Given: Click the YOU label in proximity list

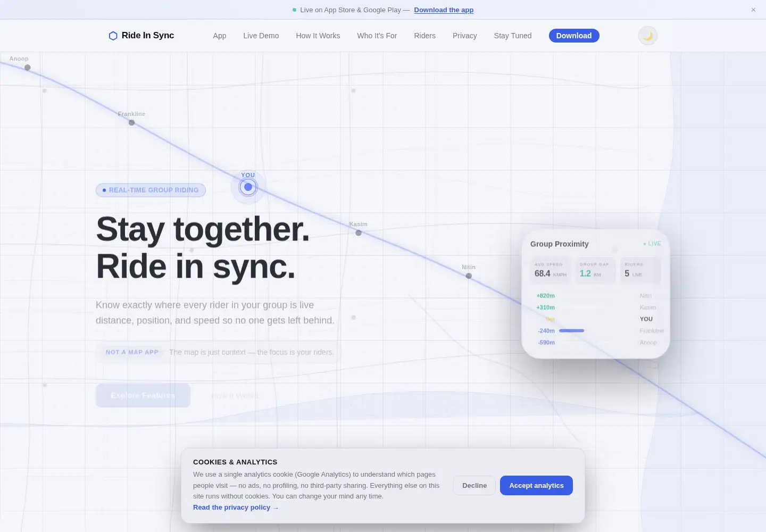Looking at the screenshot, I should (x=646, y=319).
